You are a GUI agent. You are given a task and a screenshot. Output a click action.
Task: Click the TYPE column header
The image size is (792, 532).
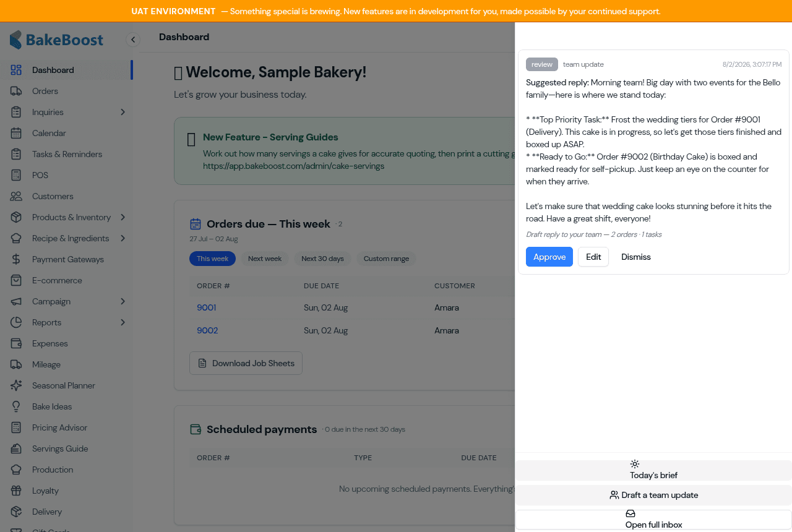tap(363, 458)
